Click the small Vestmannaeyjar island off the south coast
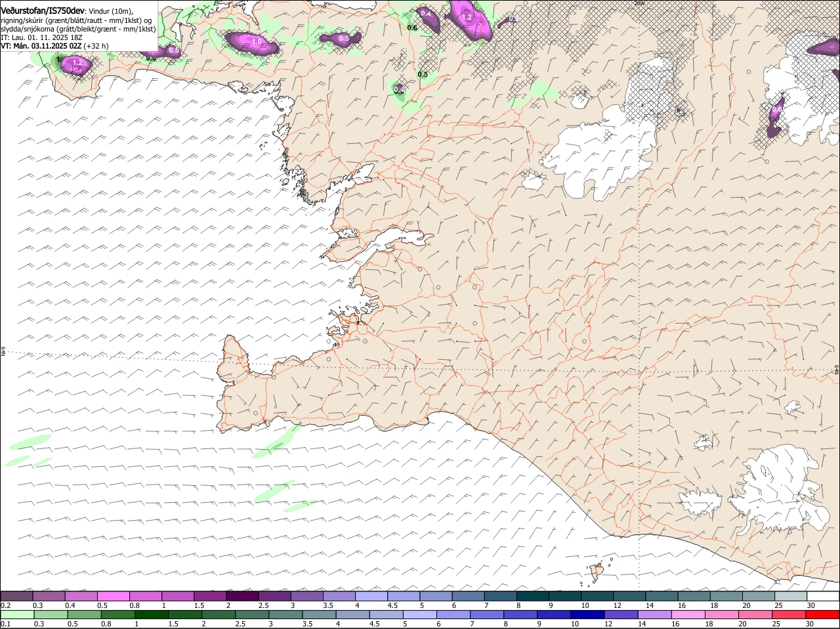This screenshot has width=840, height=629. click(x=597, y=572)
